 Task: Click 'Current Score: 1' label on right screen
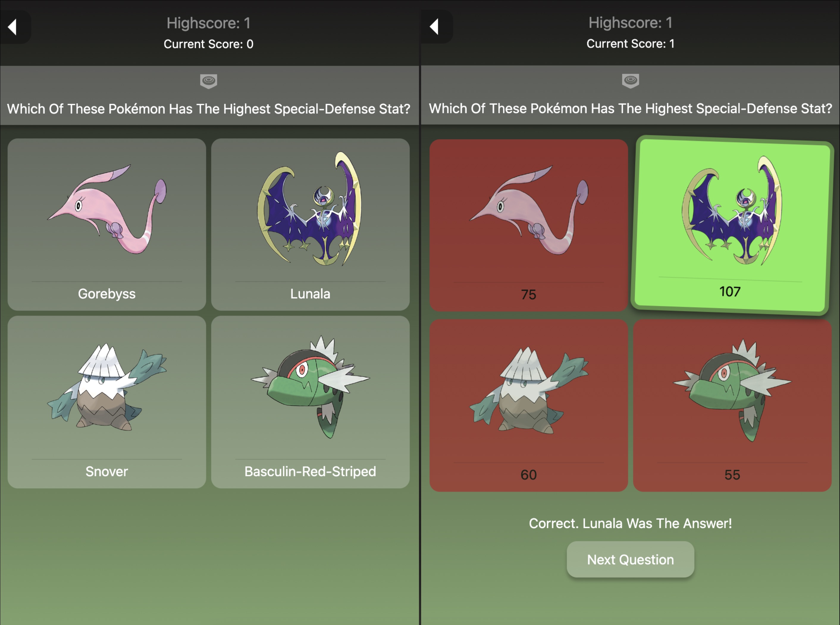click(x=630, y=44)
